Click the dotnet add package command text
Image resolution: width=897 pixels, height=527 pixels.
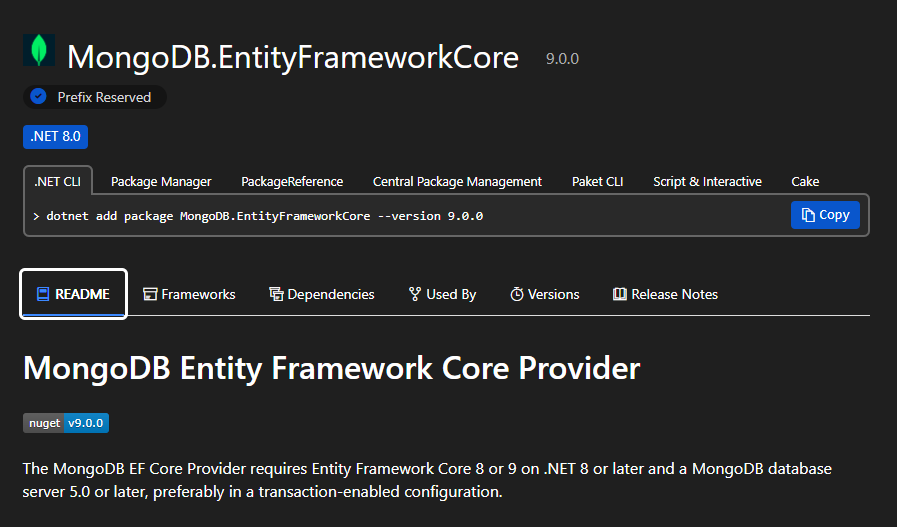(264, 216)
